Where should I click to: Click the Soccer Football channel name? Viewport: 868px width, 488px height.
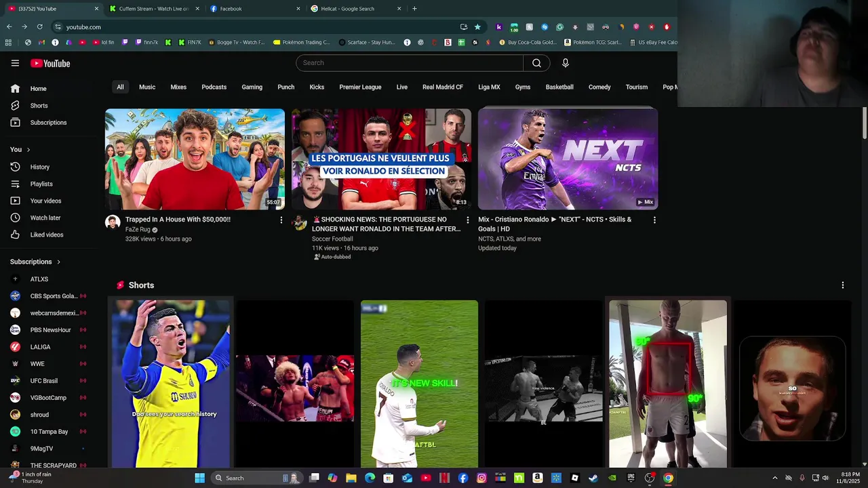332,239
